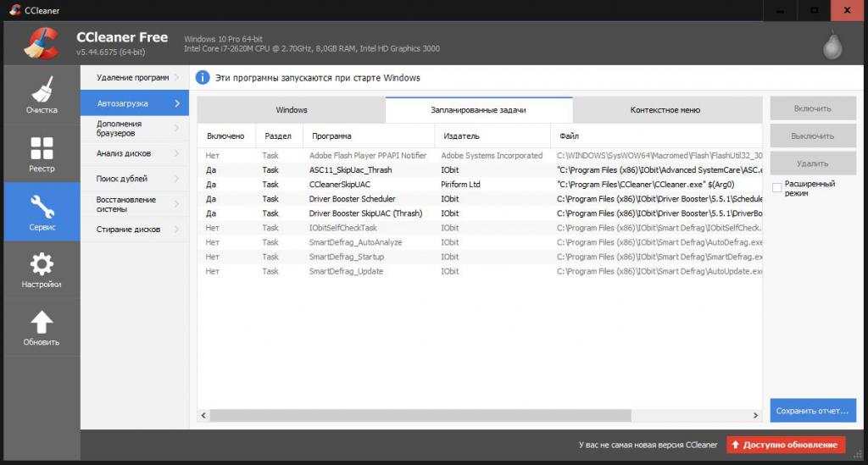The width and height of the screenshot is (868, 465).
Task: Select ASC11_SkipUac_Thrash row
Action: click(480, 169)
